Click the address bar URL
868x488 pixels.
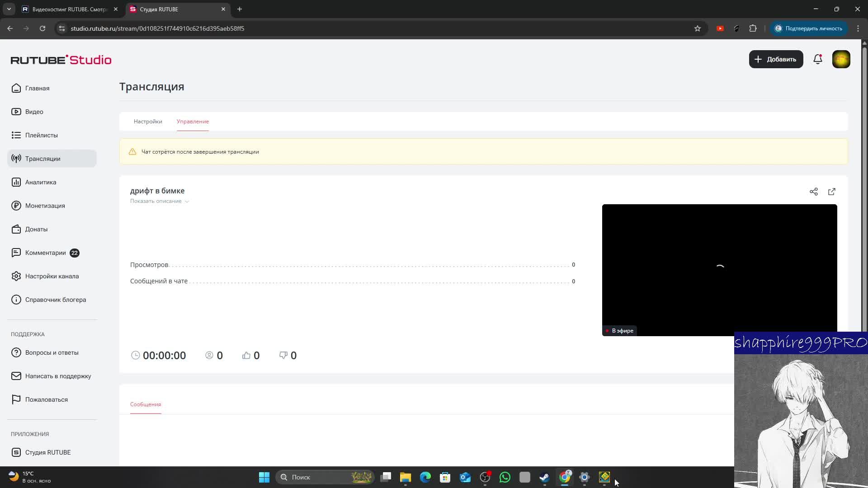pos(157,28)
